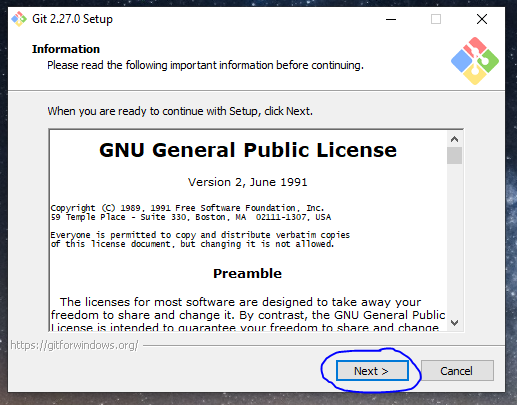Click the license scroll up arrow
This screenshot has height=405, width=517.
(454, 139)
